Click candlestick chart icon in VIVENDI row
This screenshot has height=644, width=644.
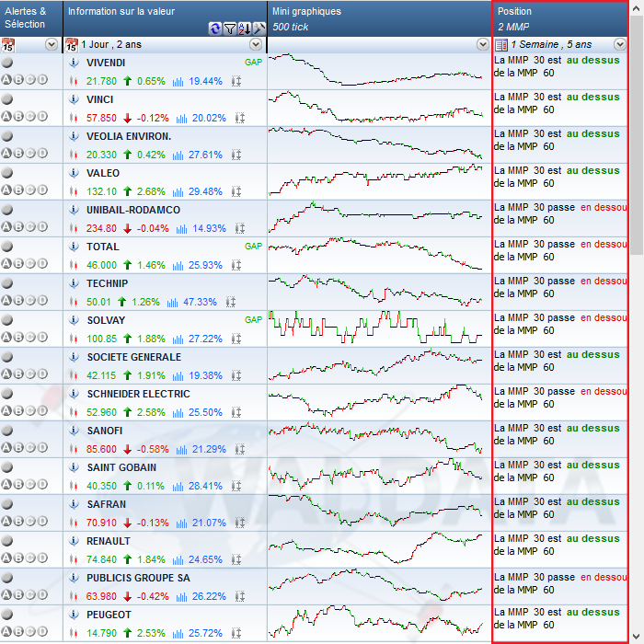tap(74, 81)
